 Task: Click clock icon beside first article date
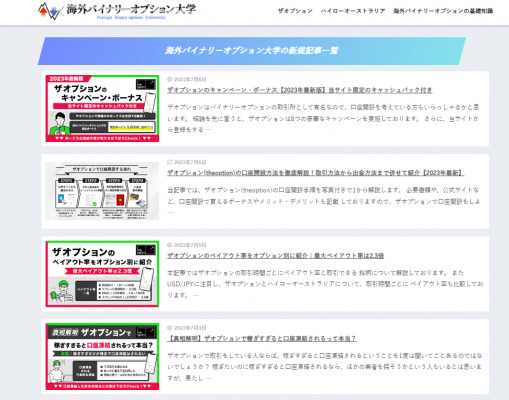pyautogui.click(x=169, y=79)
